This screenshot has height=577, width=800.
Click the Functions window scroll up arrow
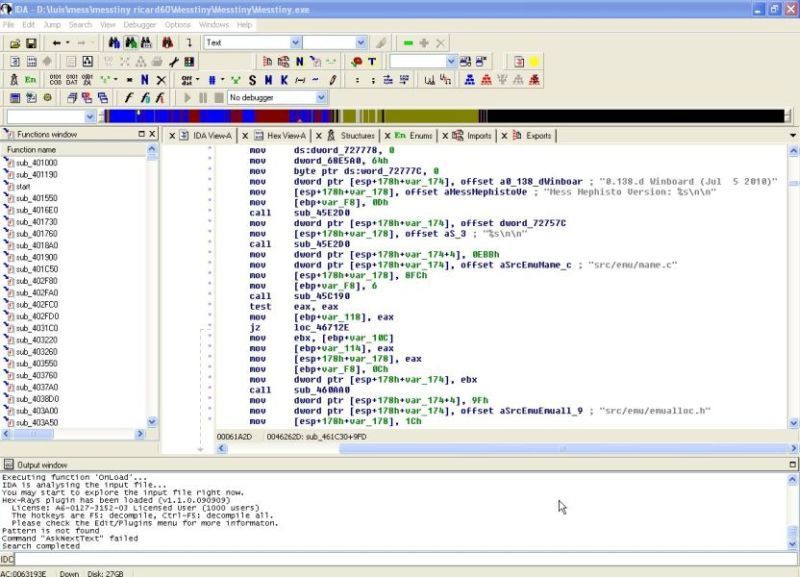pyautogui.click(x=152, y=149)
